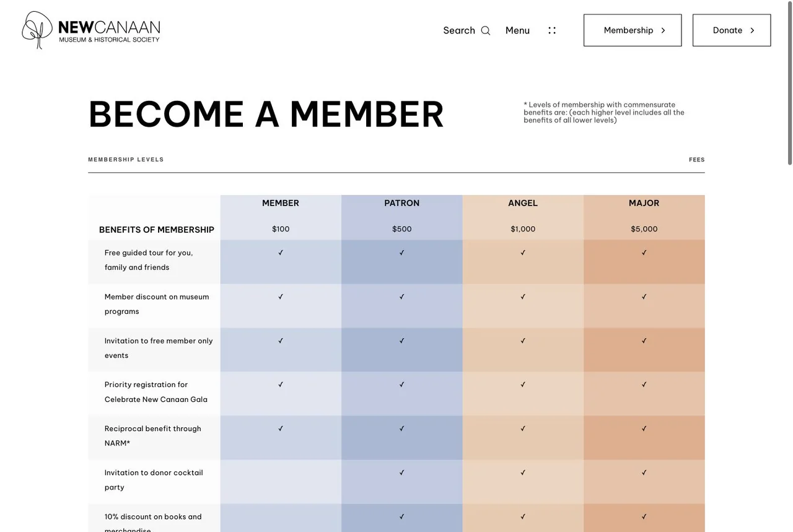Click Major checkmark for NARM reciprocal benefit
793x532 pixels.
(x=644, y=429)
